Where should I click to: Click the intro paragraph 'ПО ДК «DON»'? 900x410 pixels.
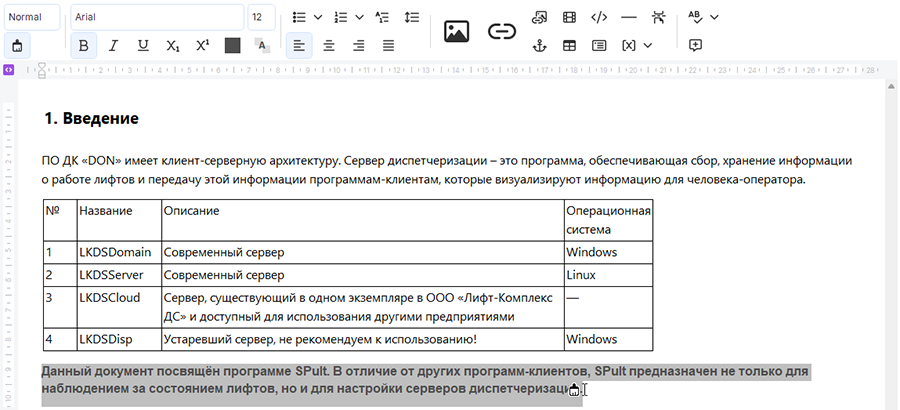(447, 170)
